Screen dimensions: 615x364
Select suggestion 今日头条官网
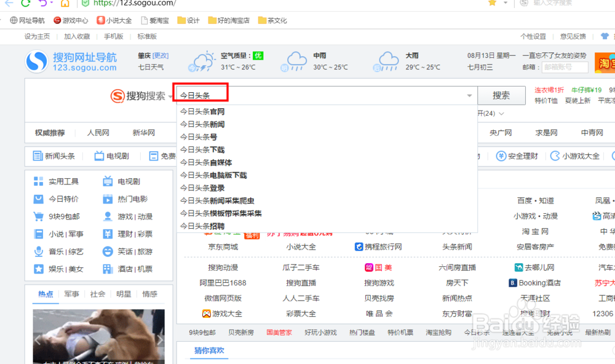pos(327,112)
